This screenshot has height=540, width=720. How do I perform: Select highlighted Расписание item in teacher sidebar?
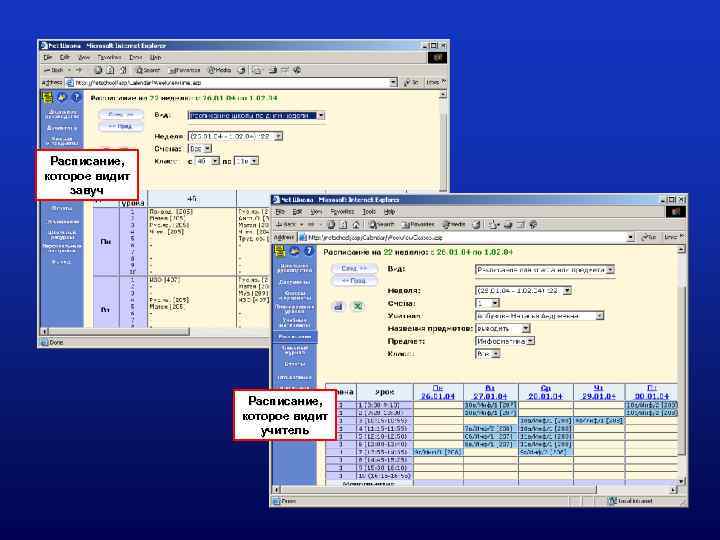click(x=294, y=337)
